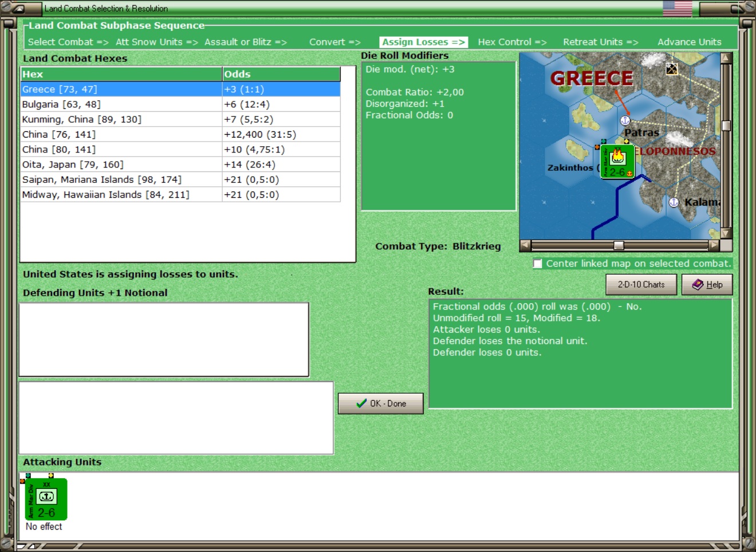
Task: Click the resource marker icon at map top
Action: [x=672, y=69]
